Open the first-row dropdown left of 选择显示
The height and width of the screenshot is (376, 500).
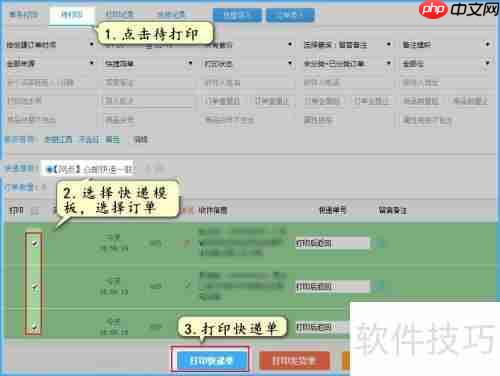[x=248, y=44]
